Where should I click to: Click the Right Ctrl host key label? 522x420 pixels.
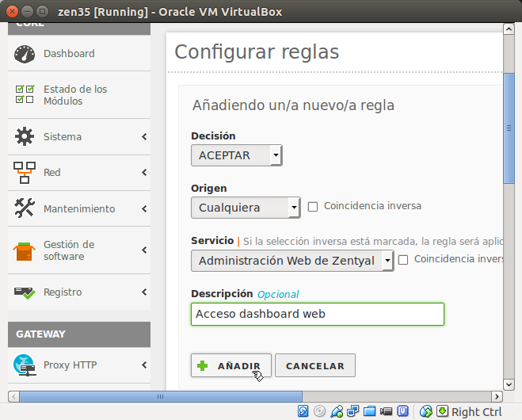click(476, 412)
